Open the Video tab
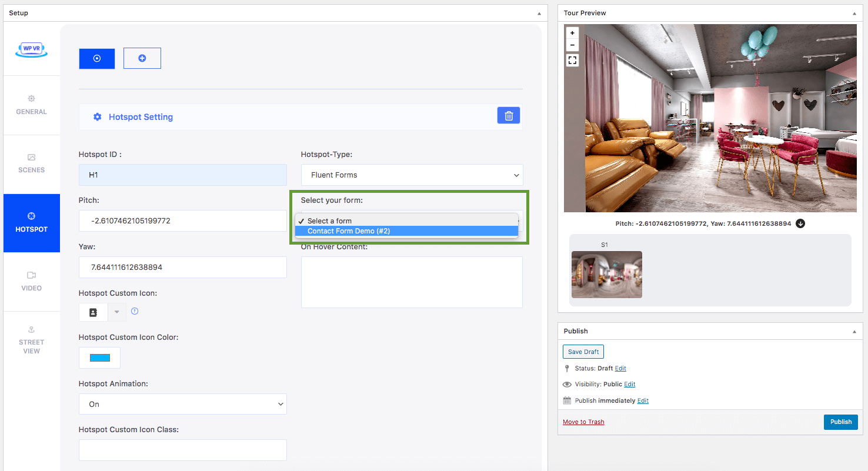Image resolution: width=868 pixels, height=471 pixels. (31, 282)
